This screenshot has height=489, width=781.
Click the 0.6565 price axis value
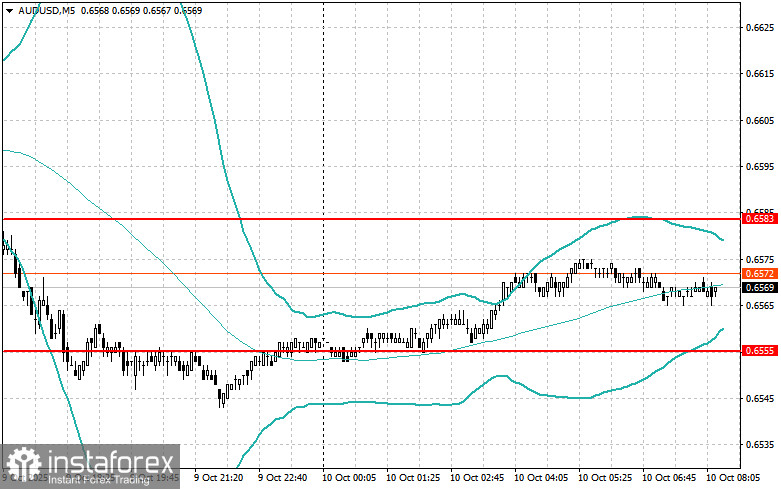(760, 305)
